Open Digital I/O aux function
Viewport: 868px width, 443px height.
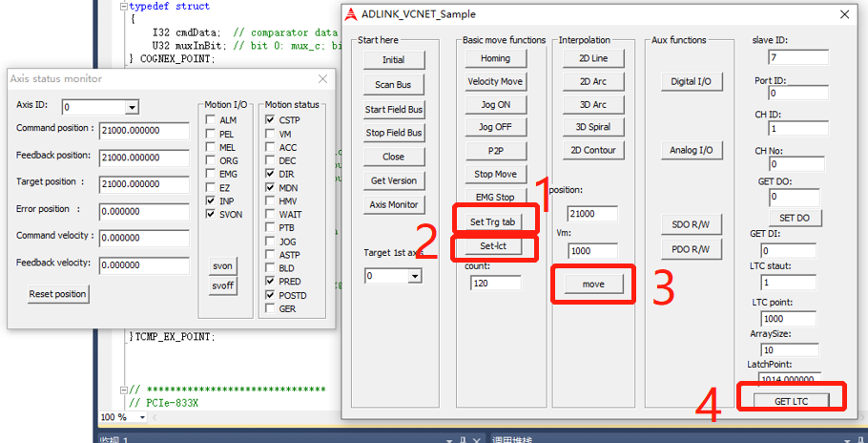coord(692,82)
